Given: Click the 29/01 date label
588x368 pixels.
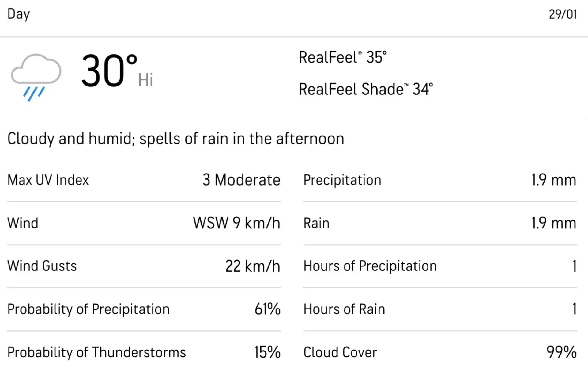Looking at the screenshot, I should [x=563, y=14].
